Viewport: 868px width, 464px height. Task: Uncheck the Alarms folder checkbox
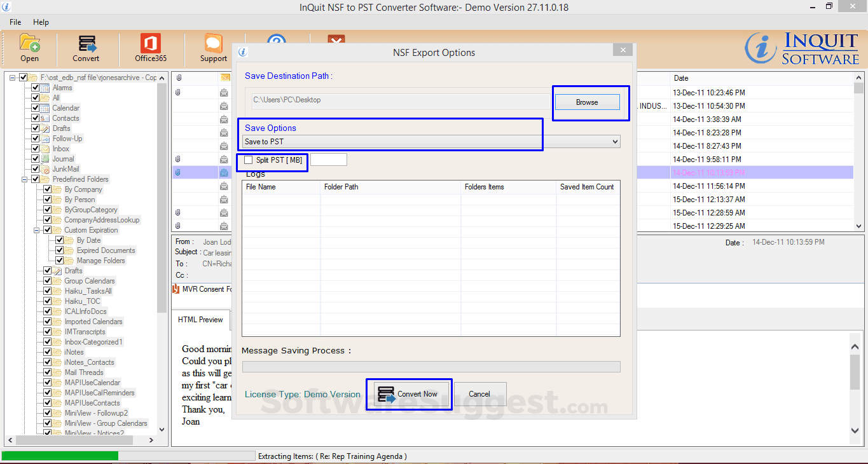(36, 88)
